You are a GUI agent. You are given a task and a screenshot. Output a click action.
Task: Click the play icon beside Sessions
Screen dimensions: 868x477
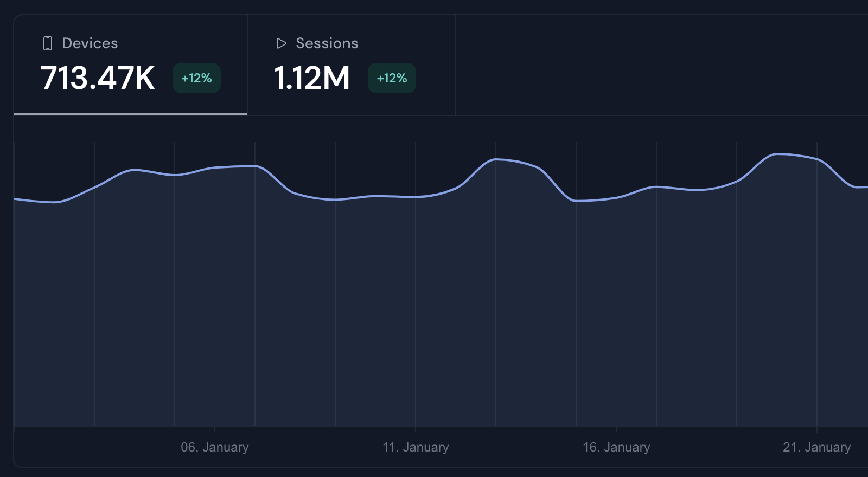pos(281,43)
